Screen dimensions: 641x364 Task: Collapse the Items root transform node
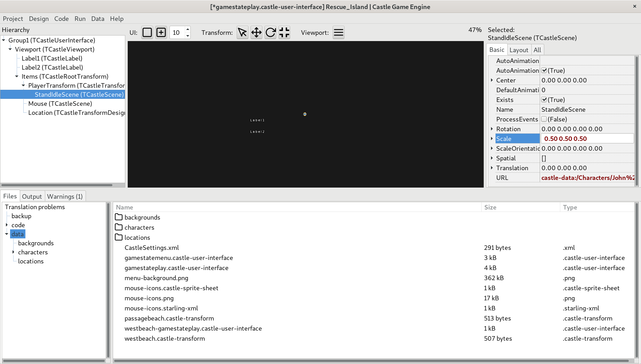17,76
